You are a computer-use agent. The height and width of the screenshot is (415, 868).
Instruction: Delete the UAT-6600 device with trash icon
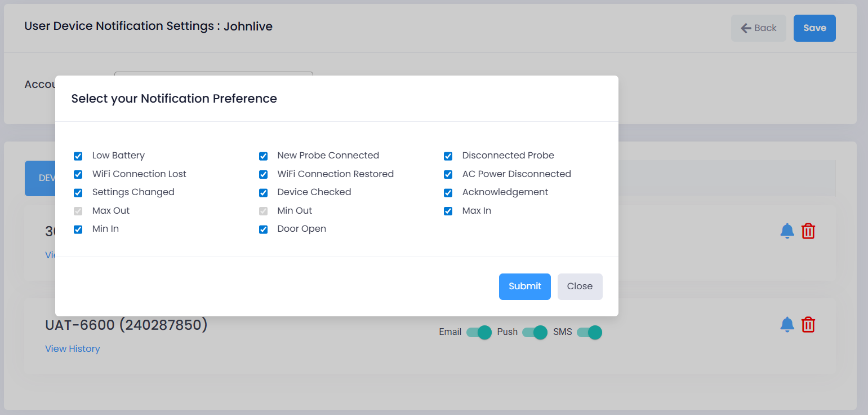coord(808,324)
